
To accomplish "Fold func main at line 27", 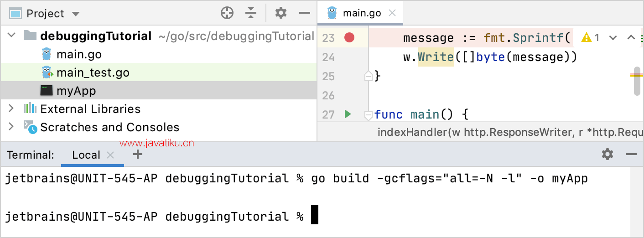I will pyautogui.click(x=369, y=115).
